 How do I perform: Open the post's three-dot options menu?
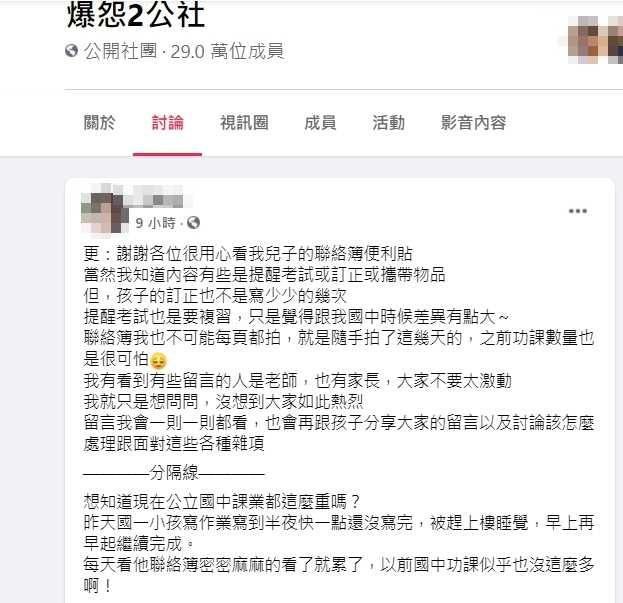[x=577, y=211]
